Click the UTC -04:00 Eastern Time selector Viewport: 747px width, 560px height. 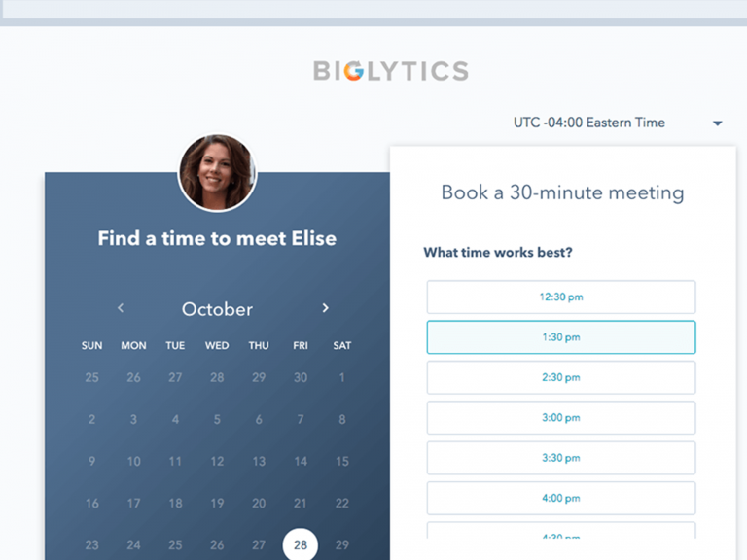point(618,122)
